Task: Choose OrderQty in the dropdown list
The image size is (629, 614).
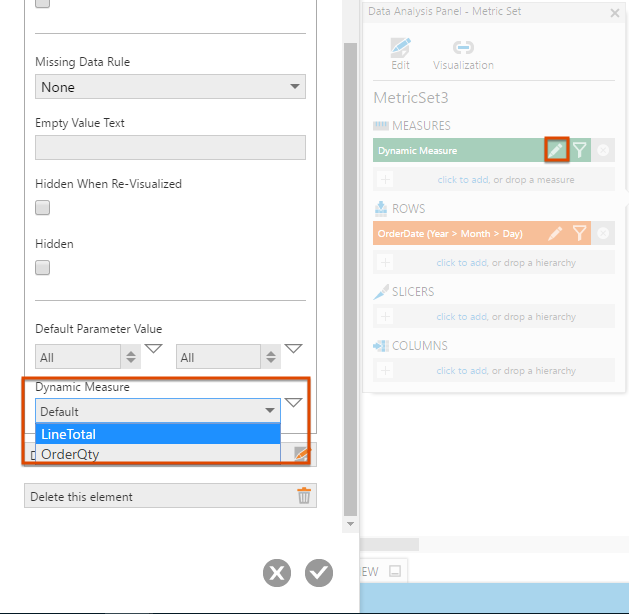Action: 157,454
